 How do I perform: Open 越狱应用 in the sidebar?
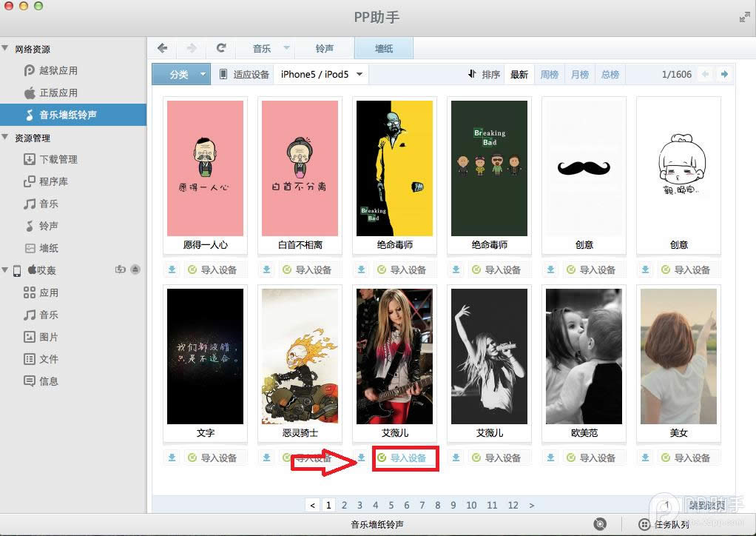click(58, 70)
